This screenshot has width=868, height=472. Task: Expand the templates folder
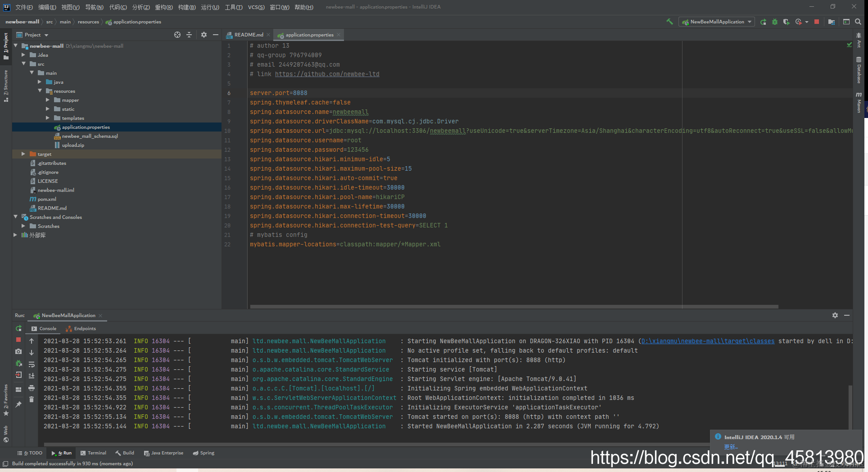48,118
